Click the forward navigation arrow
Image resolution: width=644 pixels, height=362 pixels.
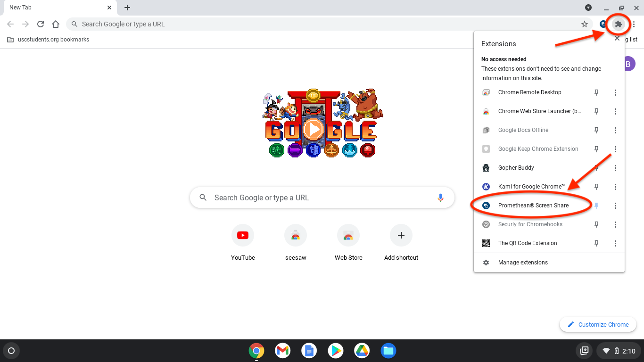(25, 24)
